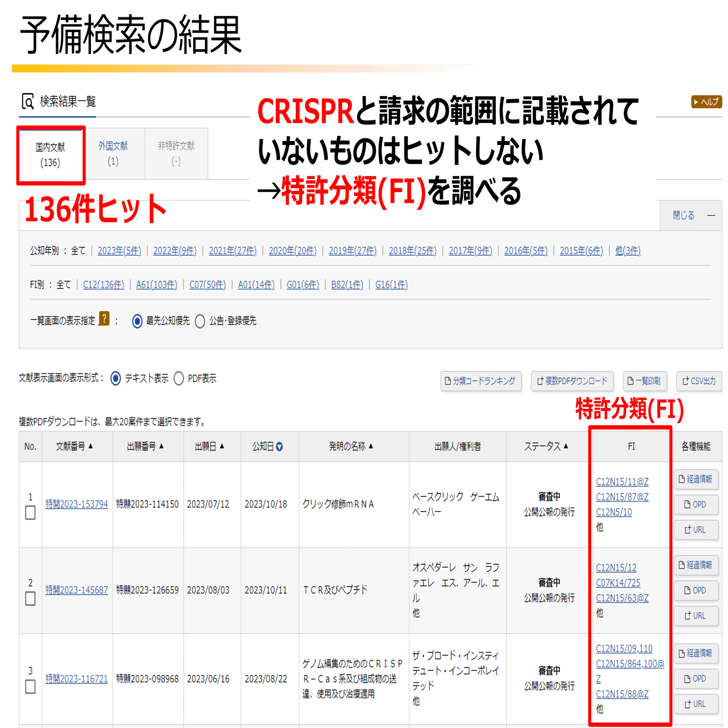Click 経過情報 for 特開2023-116721

[696, 653]
